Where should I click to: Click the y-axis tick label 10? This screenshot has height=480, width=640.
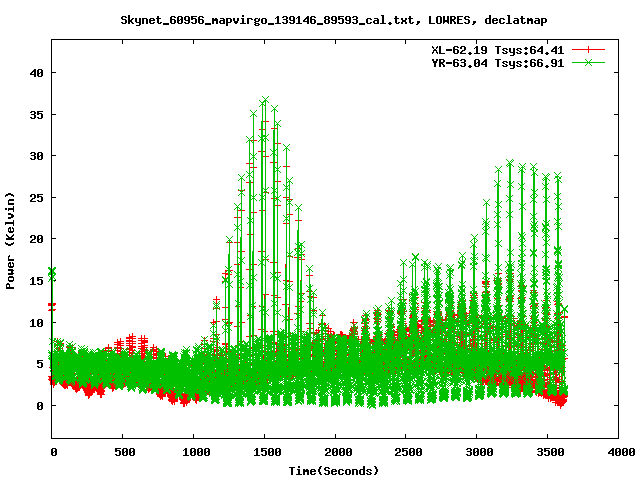pyautogui.click(x=36, y=323)
